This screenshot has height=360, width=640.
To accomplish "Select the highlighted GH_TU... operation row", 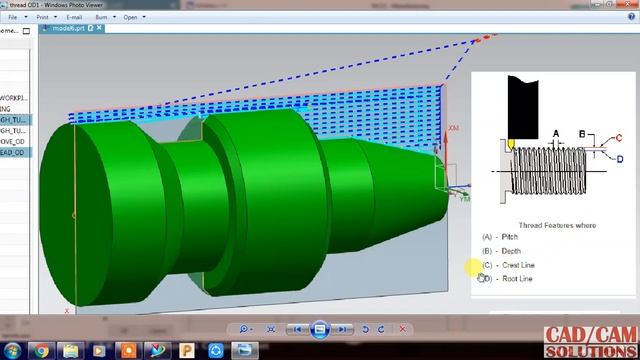I will click(x=15, y=120).
